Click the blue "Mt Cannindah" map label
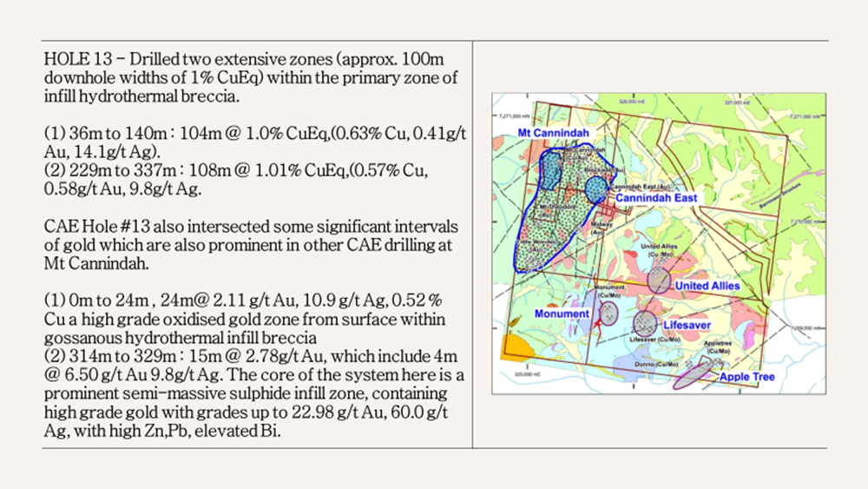This screenshot has height=489, width=868. [553, 133]
